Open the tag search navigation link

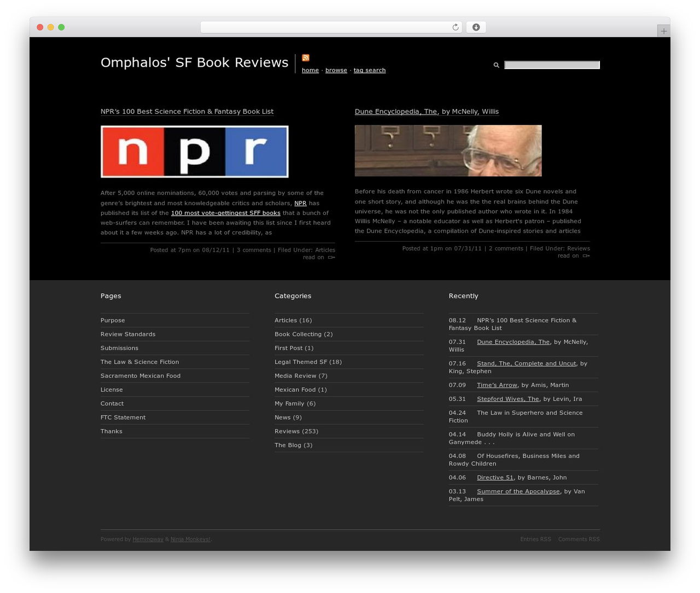(x=370, y=70)
